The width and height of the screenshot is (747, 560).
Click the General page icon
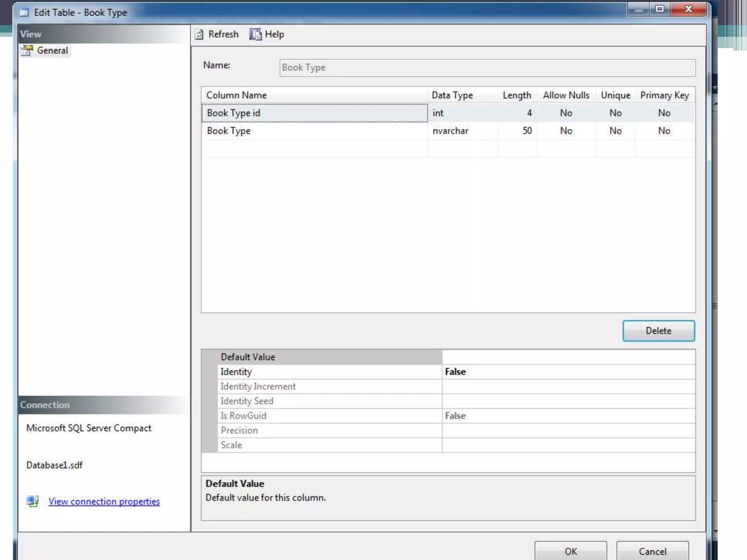27,50
